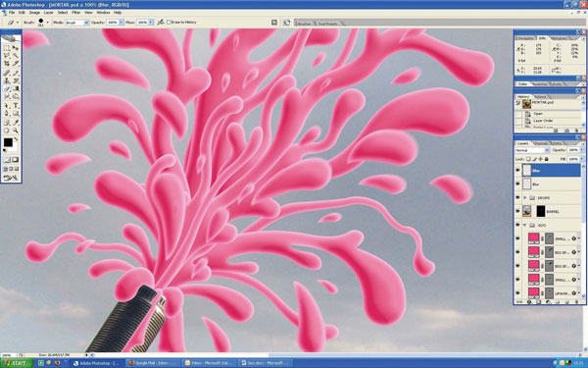Select the Hand tool
Screen dimensions: 588x368
tap(7, 131)
